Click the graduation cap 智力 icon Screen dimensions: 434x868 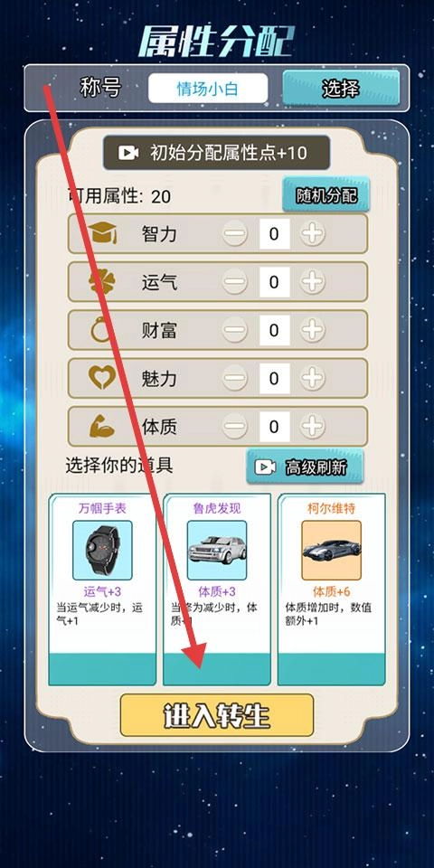coord(102,233)
